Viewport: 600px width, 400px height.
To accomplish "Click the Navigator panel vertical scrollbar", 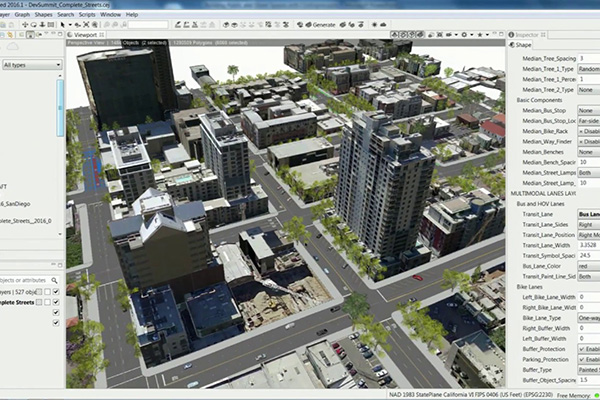I will pyautogui.click(x=60, y=108).
